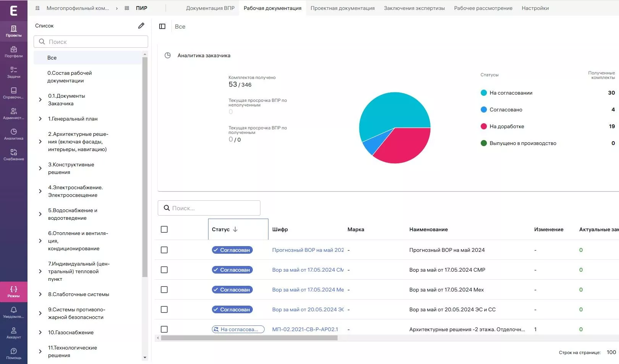619x364 pixels.
Task: Open the Уведомления bell icon
Action: click(14, 312)
